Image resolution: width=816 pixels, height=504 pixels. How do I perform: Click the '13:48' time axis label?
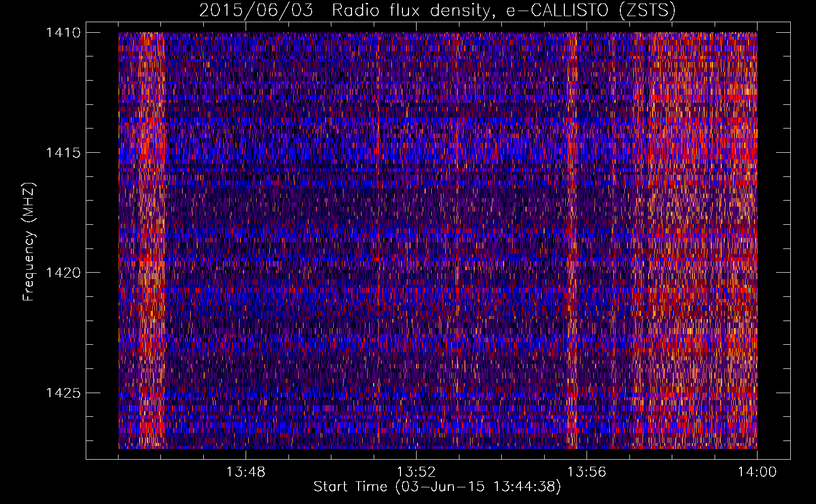(x=246, y=472)
